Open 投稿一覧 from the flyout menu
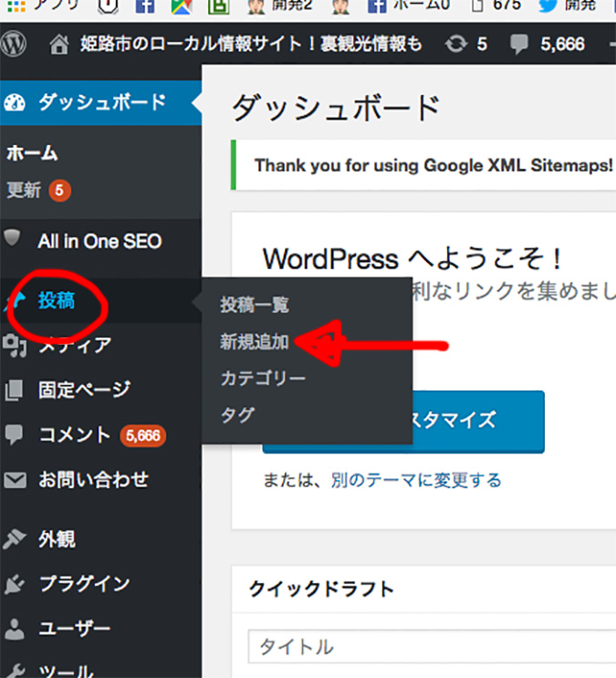Screen dimensions: 616x678 254,305
